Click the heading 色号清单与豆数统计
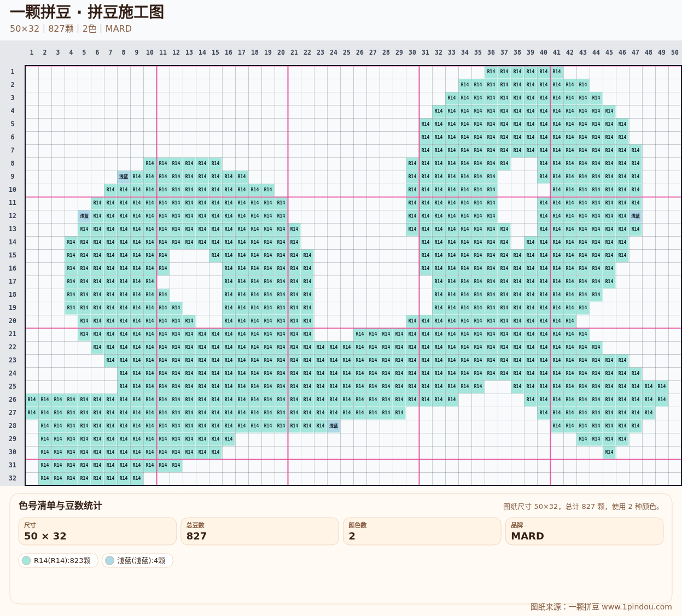This screenshot has height=616, width=682. tap(60, 506)
